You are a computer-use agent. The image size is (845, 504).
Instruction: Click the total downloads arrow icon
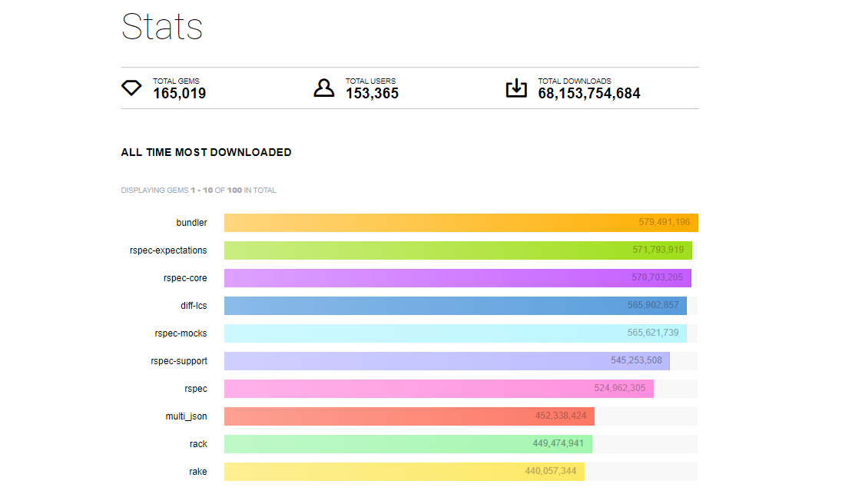(x=516, y=88)
